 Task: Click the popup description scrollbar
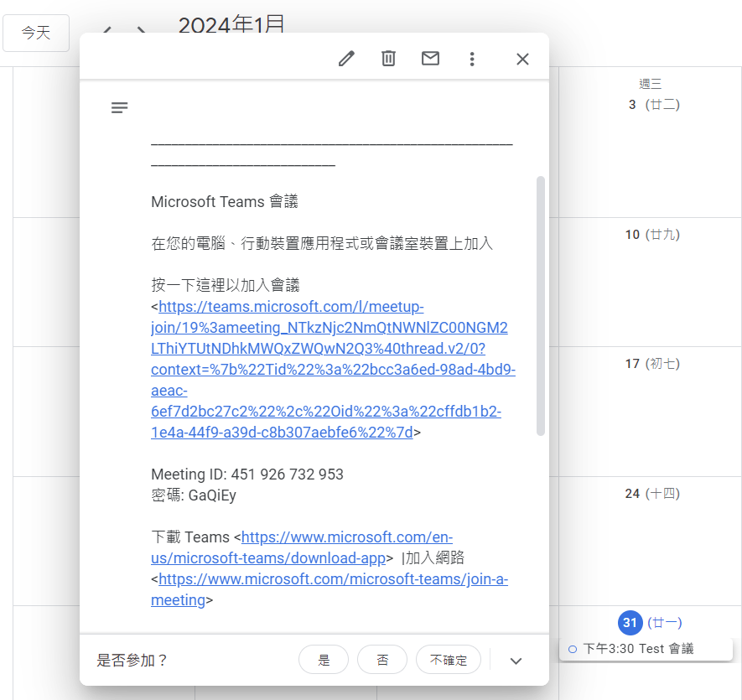(541, 306)
